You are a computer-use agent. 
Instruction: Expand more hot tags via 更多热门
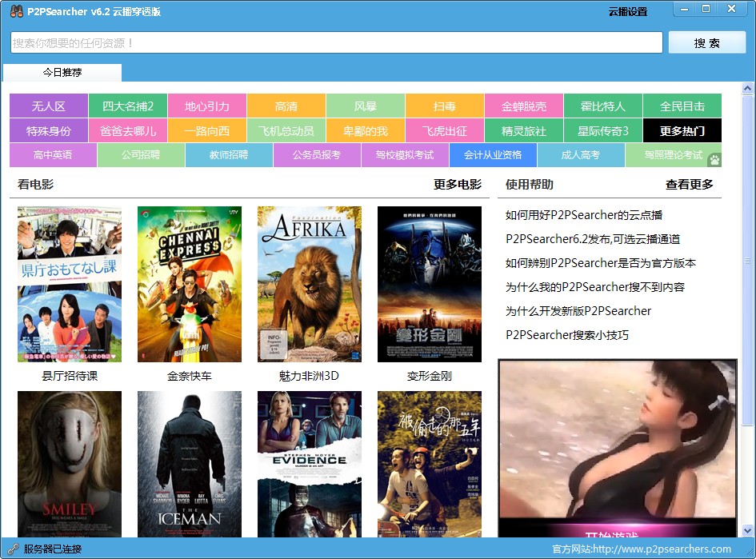(682, 130)
